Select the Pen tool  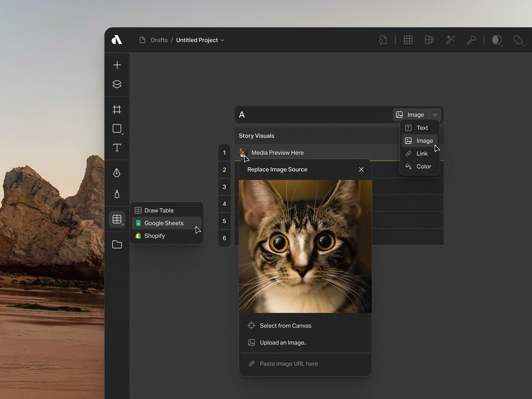[117, 173]
